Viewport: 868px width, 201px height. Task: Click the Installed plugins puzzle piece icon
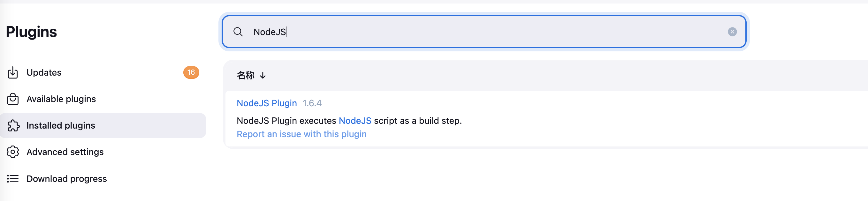click(13, 126)
